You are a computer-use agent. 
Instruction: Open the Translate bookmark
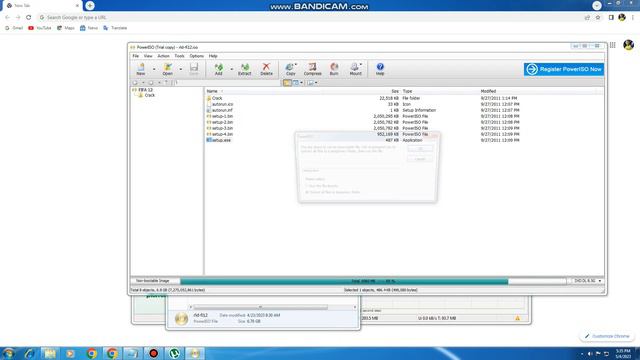pos(115,28)
